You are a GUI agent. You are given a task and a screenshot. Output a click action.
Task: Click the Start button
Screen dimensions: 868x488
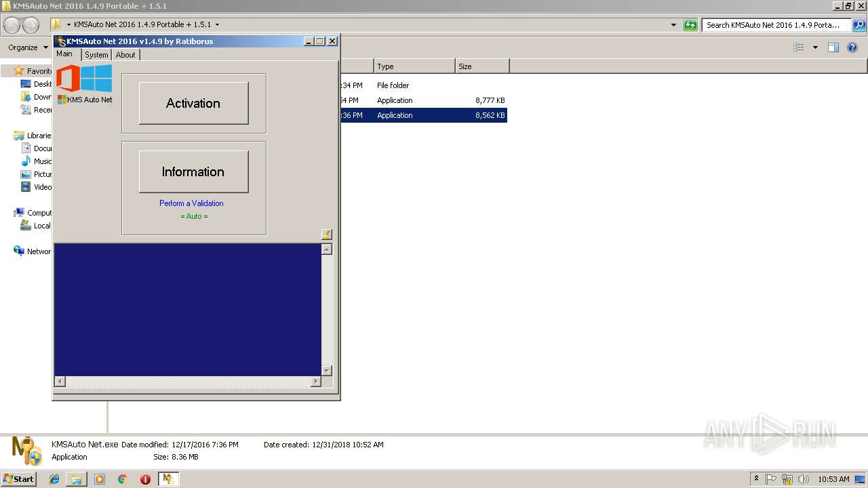[19, 479]
